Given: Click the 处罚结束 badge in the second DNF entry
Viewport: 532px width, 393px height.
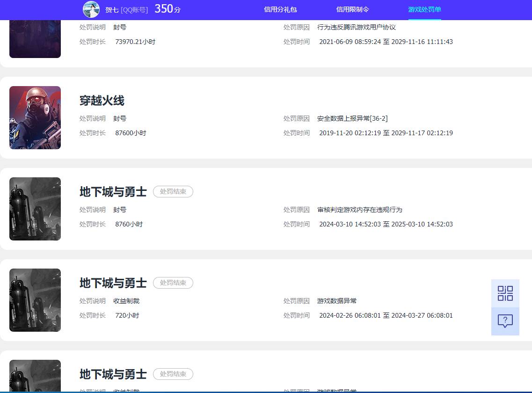Looking at the screenshot, I should 173,283.
